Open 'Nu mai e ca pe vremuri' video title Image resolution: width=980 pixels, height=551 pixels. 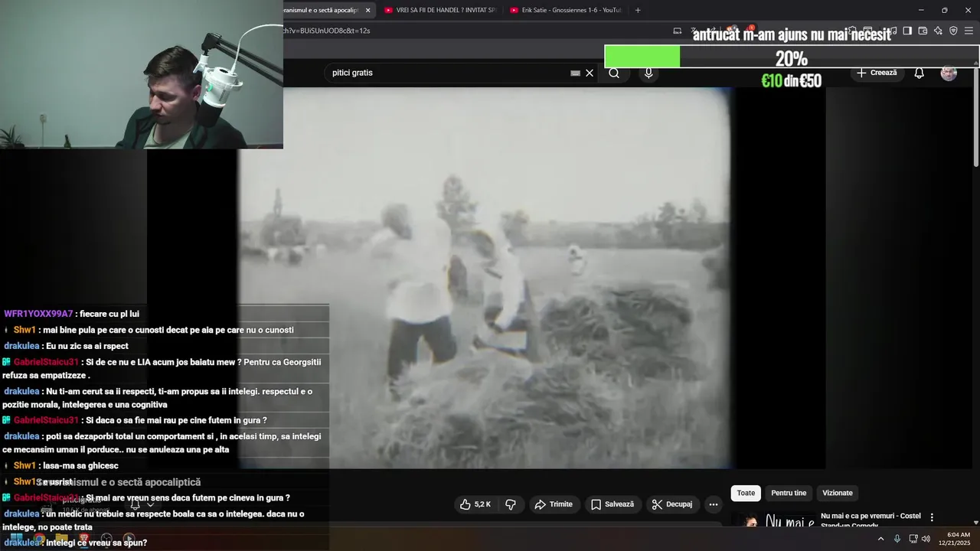[871, 520]
